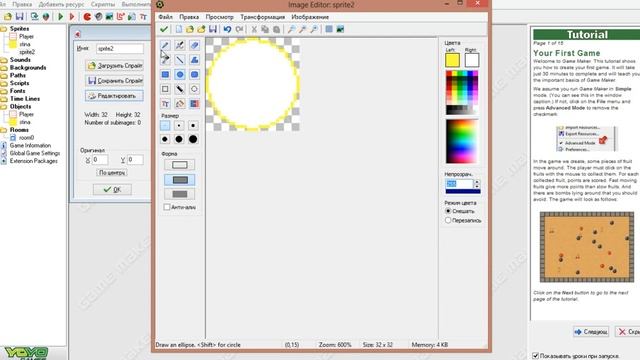This screenshot has width=640, height=360.
Task: Open the Изображение menu
Action: click(x=310, y=17)
